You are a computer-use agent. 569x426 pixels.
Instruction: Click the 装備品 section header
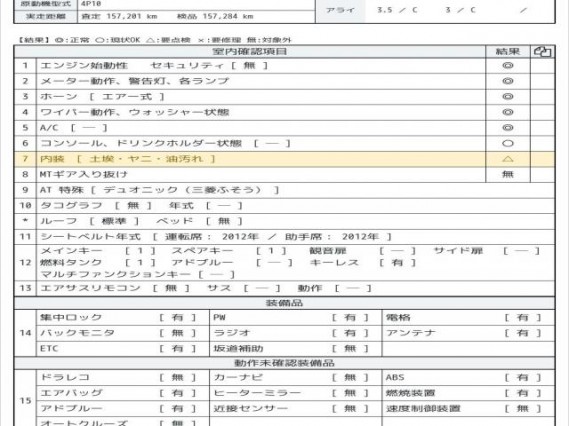(x=284, y=303)
